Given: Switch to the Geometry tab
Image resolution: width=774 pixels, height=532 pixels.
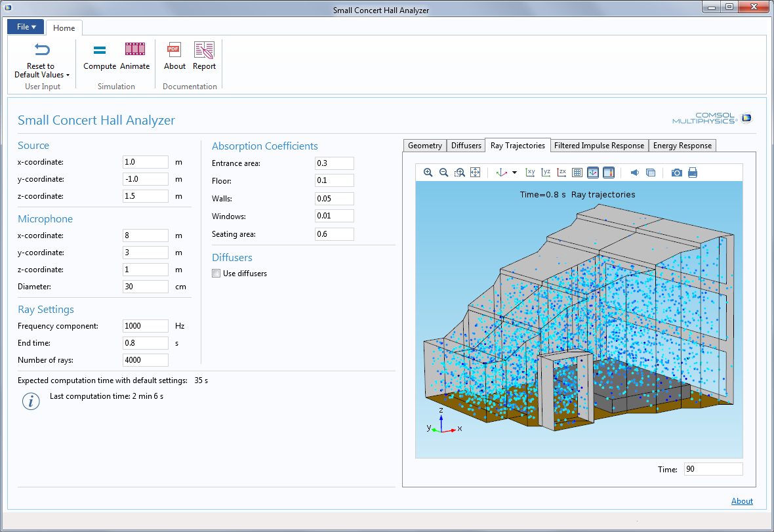Looking at the screenshot, I should click(x=424, y=146).
